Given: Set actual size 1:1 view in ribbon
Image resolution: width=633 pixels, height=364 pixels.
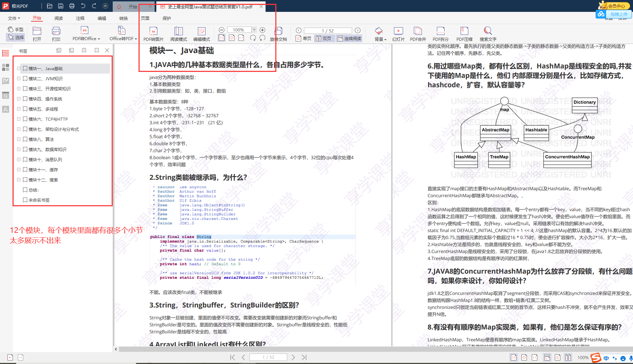Looking at the screenshot, I should coord(222,38).
